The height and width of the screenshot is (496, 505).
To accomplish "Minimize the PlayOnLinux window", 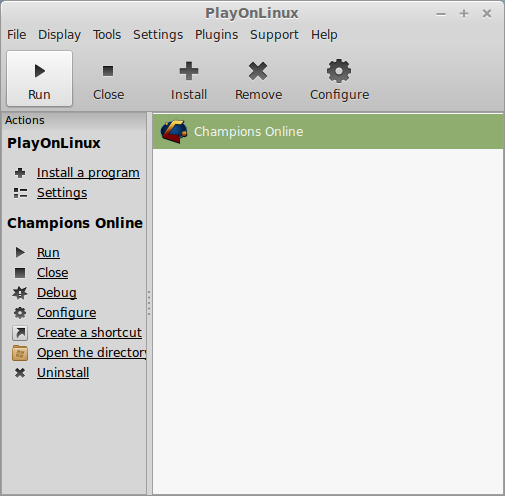I will (441, 14).
